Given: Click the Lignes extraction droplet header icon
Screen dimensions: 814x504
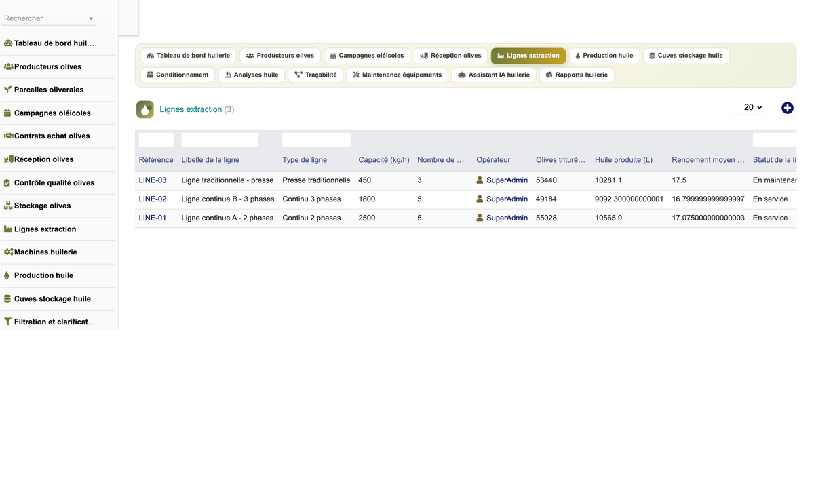Looking at the screenshot, I should (145, 109).
